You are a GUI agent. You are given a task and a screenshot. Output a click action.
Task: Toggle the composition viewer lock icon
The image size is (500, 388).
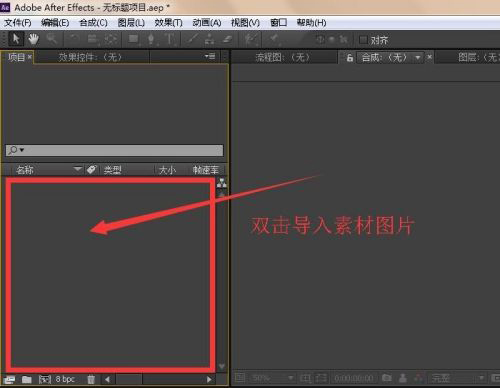349,58
